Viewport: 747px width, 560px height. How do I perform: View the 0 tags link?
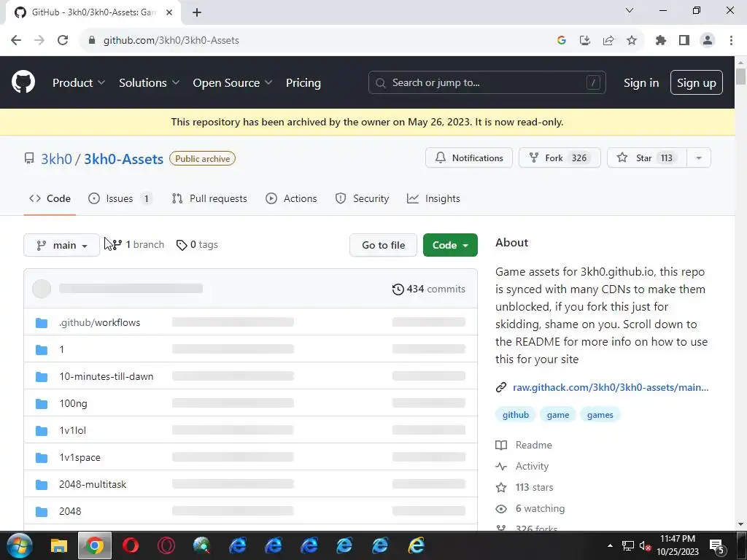[197, 245]
